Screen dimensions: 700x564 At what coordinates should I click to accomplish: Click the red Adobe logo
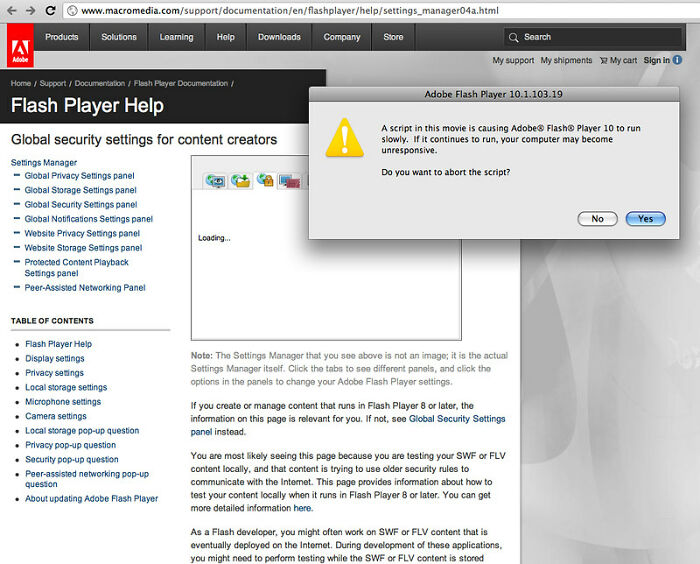18,45
